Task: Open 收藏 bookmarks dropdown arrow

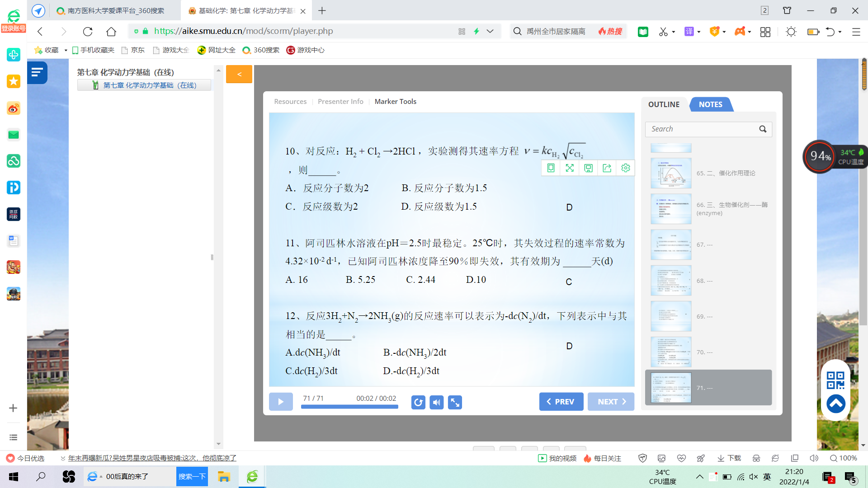Action: pyautogui.click(x=66, y=50)
